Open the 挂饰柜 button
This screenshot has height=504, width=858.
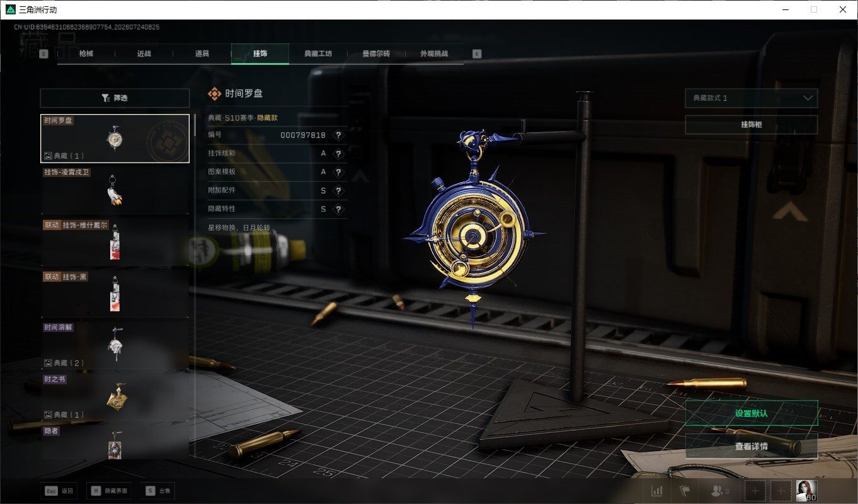pos(752,125)
